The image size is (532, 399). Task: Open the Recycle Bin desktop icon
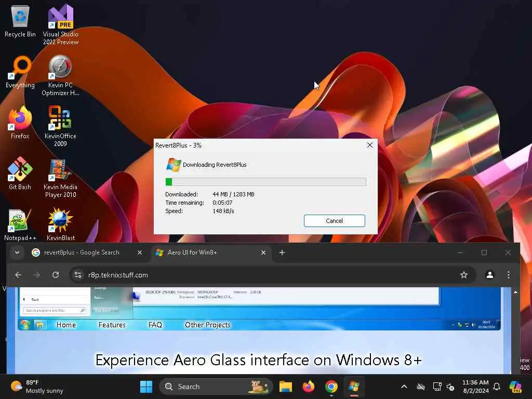coord(20,21)
